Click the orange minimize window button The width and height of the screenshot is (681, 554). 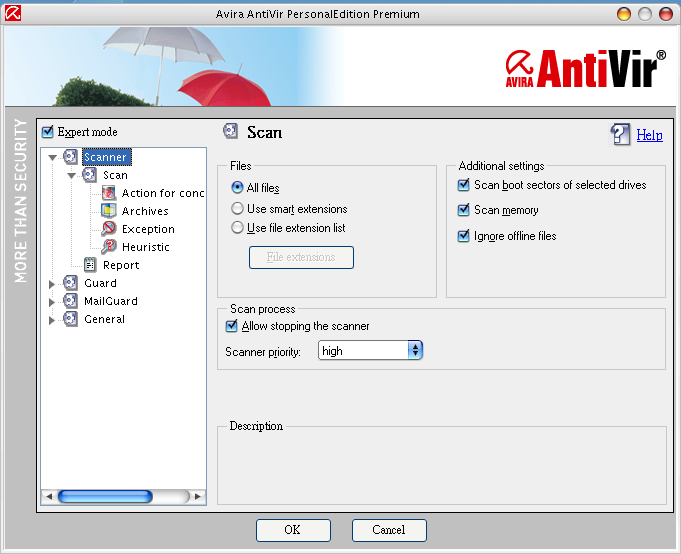pos(624,14)
